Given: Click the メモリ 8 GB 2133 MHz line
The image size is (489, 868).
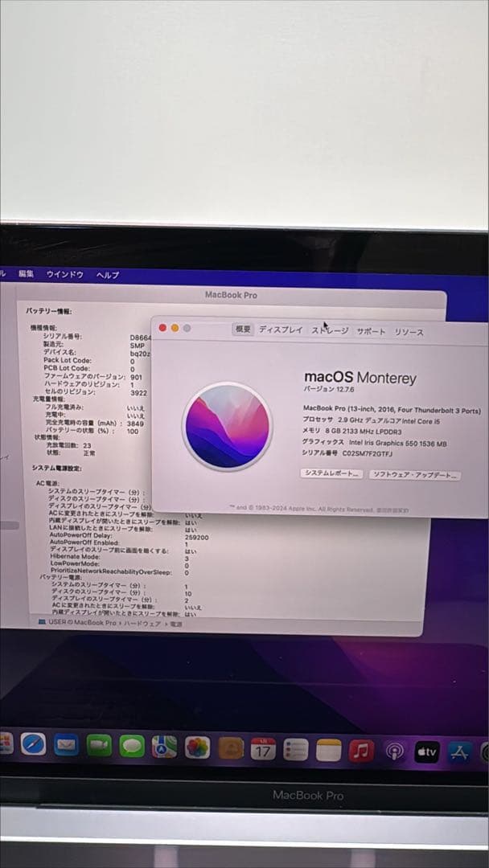Looking at the screenshot, I should pyautogui.click(x=351, y=432).
